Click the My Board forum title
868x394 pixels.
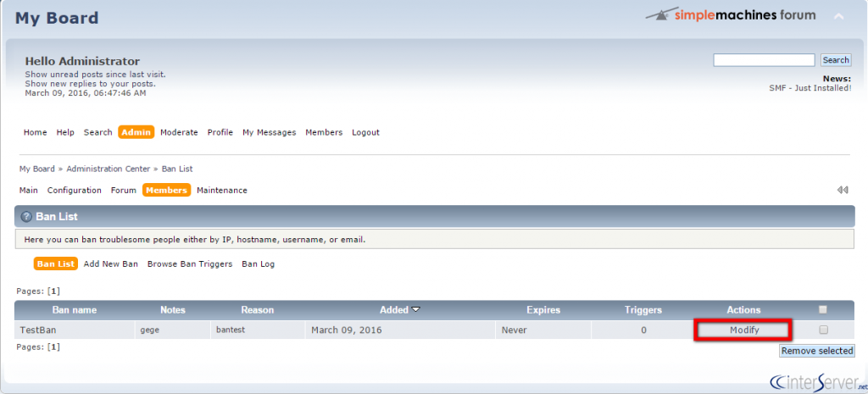click(57, 18)
